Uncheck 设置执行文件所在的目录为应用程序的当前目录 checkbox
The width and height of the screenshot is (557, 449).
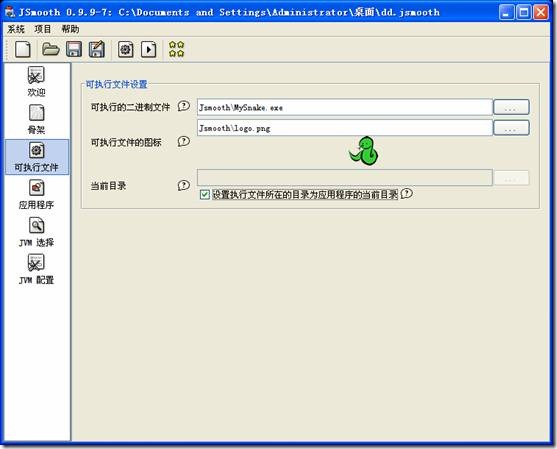(x=205, y=195)
